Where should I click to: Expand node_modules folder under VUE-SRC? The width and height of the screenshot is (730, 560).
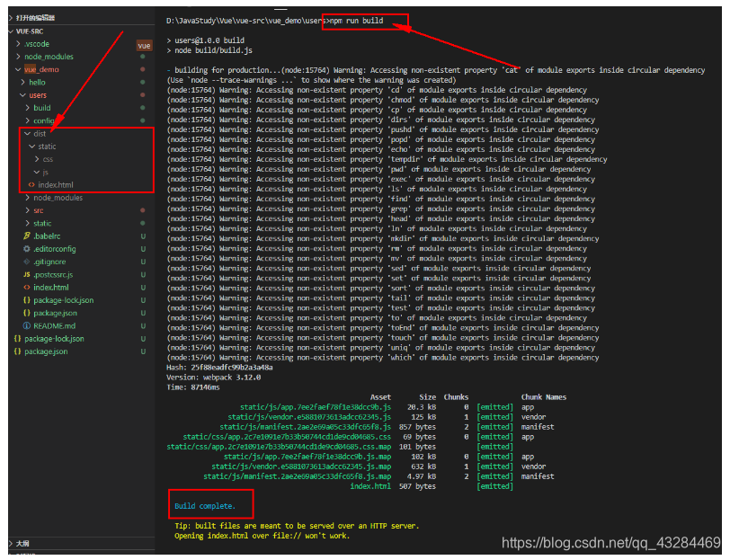[x=18, y=57]
